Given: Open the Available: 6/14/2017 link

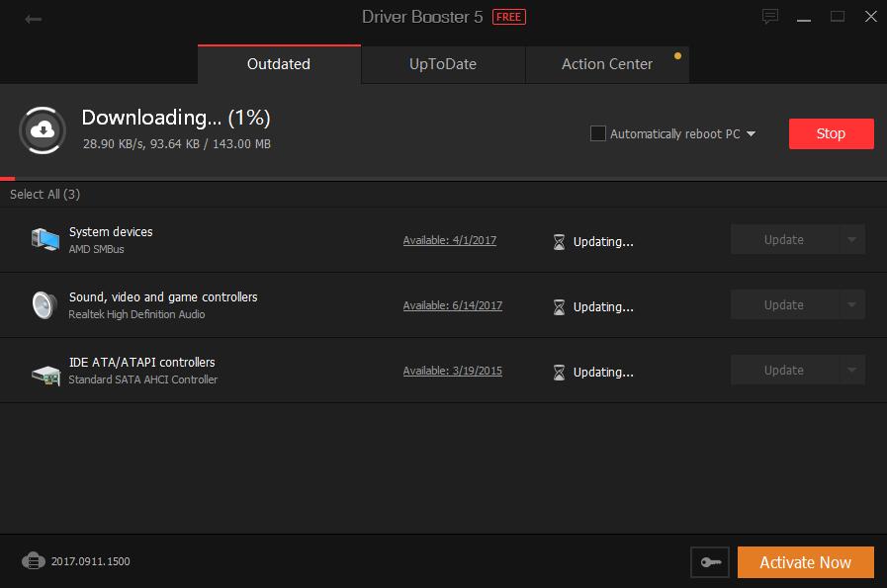Looking at the screenshot, I should (x=453, y=305).
